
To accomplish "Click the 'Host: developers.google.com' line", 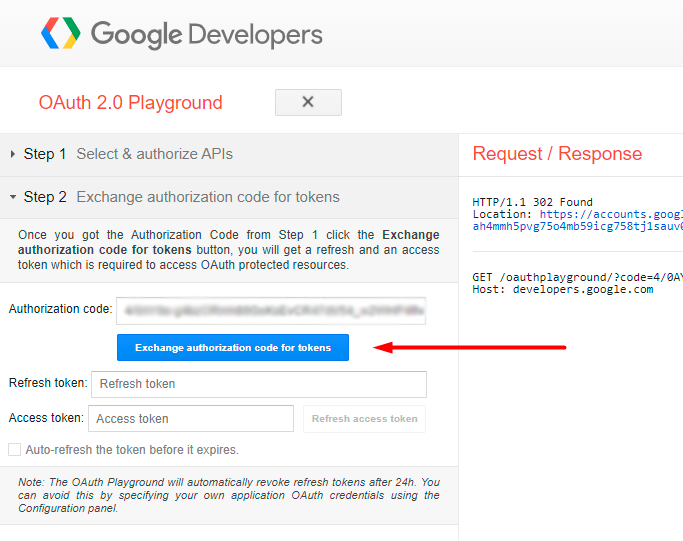I will 562,289.
